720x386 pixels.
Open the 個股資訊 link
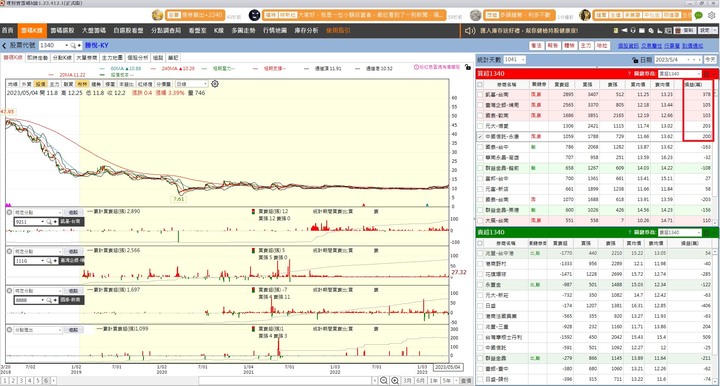(x=628, y=45)
